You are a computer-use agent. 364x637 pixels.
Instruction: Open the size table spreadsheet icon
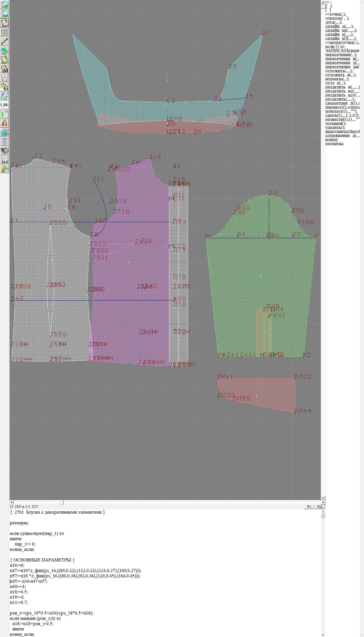click(x=5, y=114)
